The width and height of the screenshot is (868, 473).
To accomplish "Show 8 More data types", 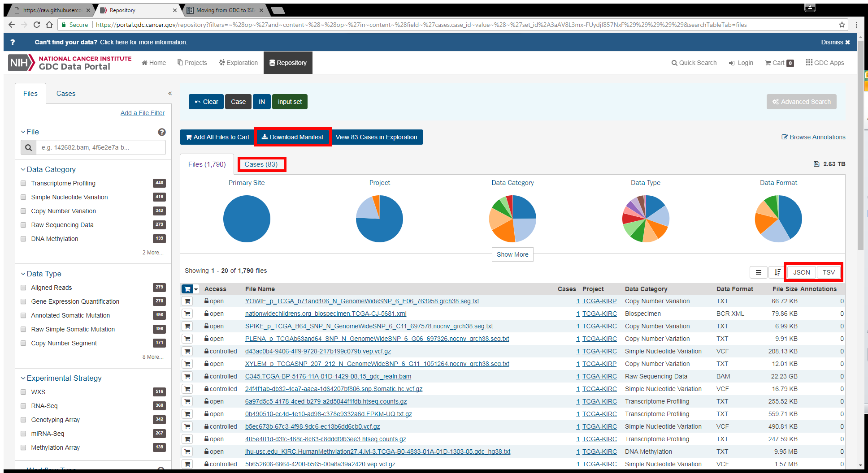I will click(x=153, y=357).
